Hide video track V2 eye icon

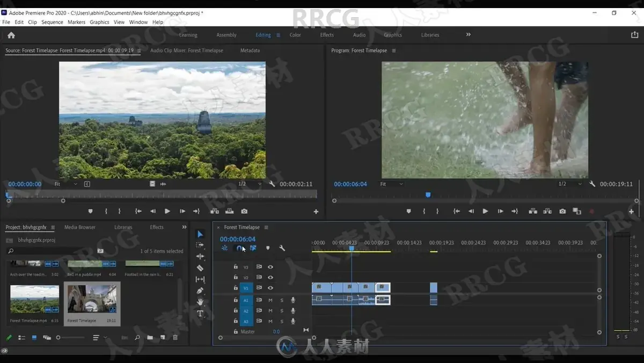tap(270, 278)
